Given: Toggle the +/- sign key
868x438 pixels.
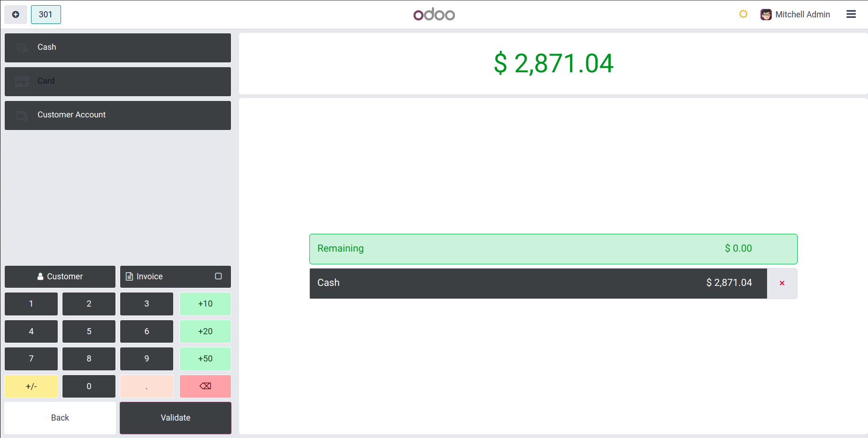Looking at the screenshot, I should coord(31,386).
